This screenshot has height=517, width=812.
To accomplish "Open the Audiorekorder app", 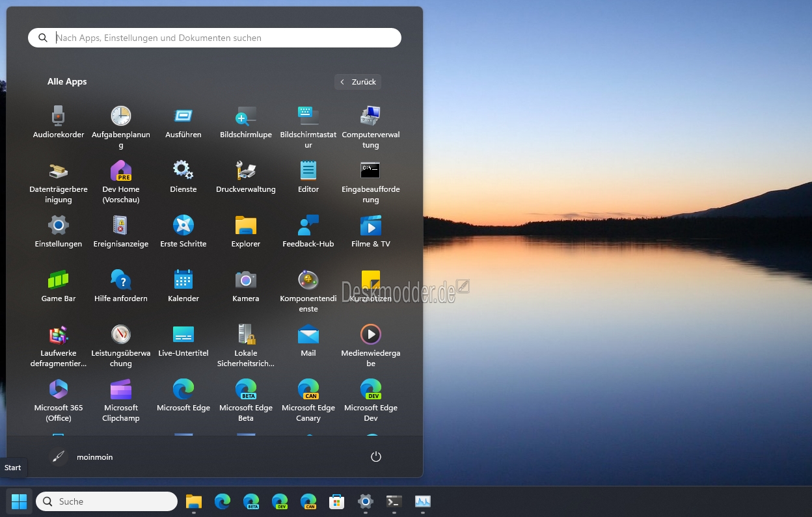I will (x=59, y=122).
